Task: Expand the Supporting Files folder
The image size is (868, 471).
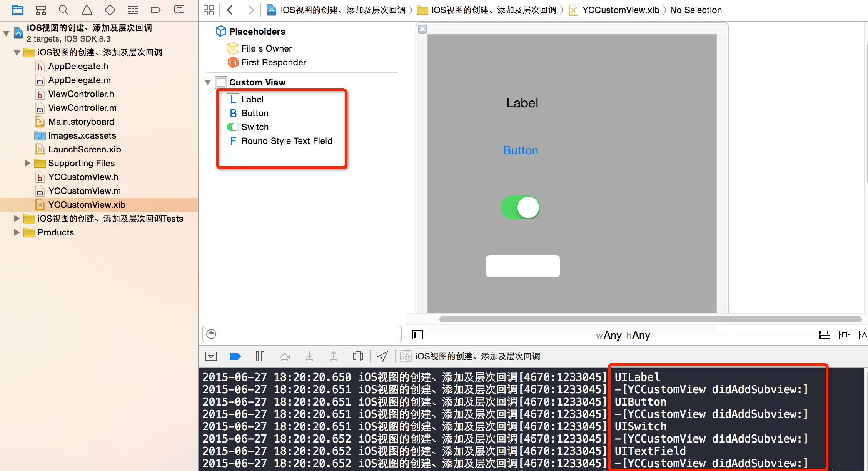Action: tap(27, 163)
